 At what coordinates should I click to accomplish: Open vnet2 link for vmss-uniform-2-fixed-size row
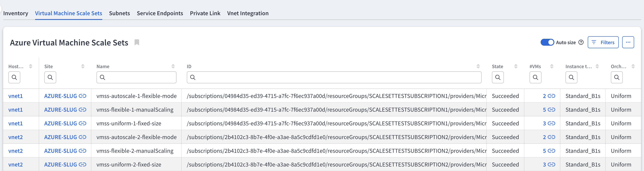point(15,165)
